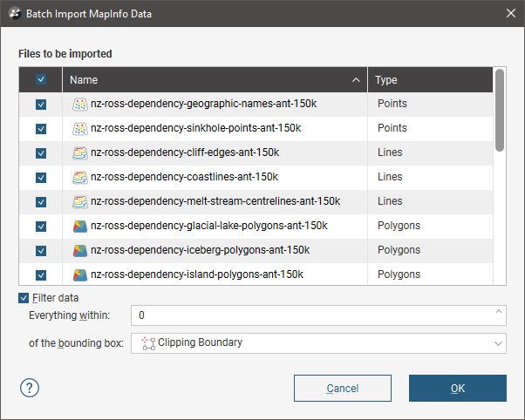Screen dimensions: 525x420
Task: Click the points icon beside geographic-names file
Action: (80, 104)
